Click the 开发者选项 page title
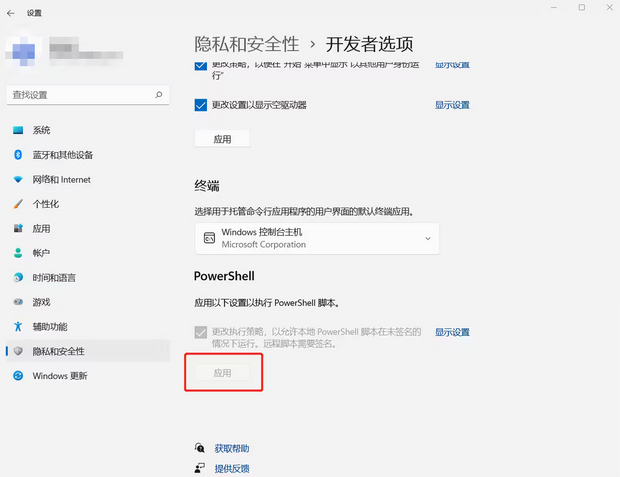 pyautogui.click(x=369, y=44)
